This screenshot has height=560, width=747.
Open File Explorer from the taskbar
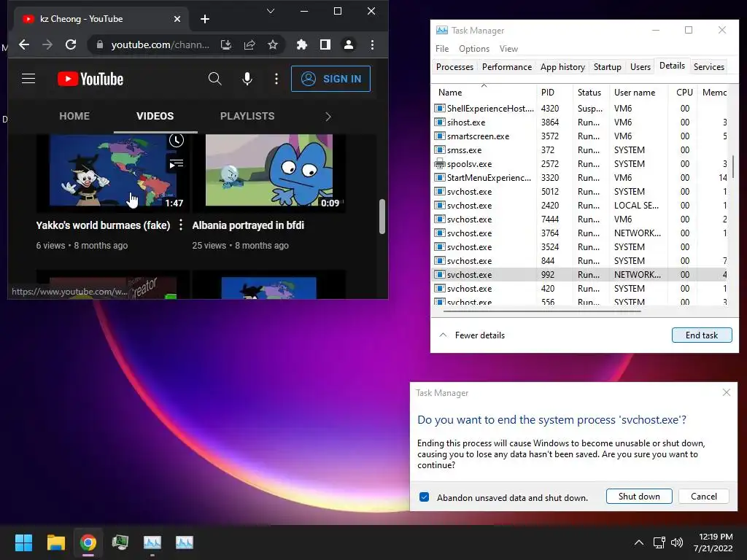(56, 542)
